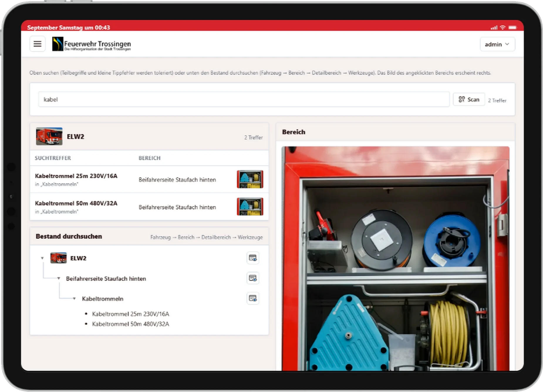Click the ELW2 title in search results header
The width and height of the screenshot is (543, 392).
click(x=75, y=137)
